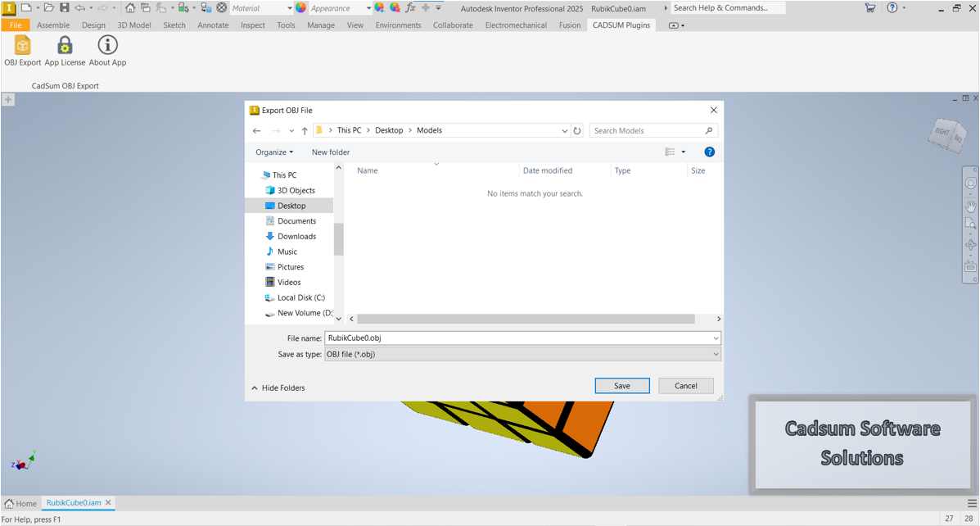Refresh the Models folder listing
This screenshot has width=980, height=526.
pyautogui.click(x=577, y=131)
